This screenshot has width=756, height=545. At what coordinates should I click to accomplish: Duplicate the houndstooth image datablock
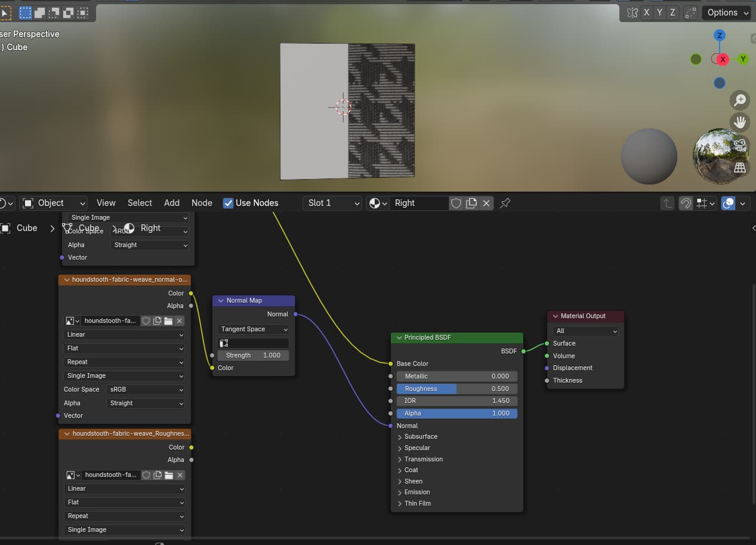tap(157, 321)
